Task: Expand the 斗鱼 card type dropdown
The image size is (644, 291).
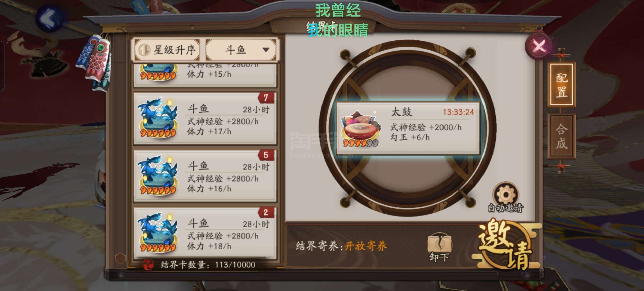Action: [x=242, y=50]
